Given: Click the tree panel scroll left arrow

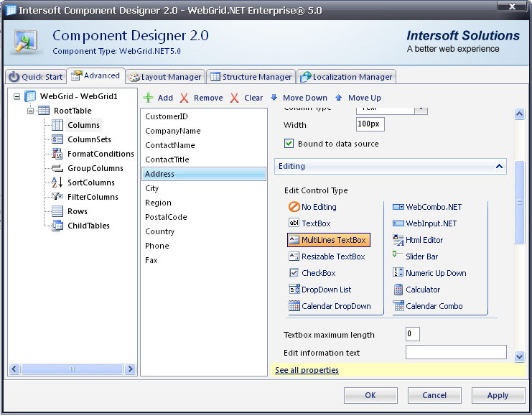Looking at the screenshot, I should [x=14, y=369].
